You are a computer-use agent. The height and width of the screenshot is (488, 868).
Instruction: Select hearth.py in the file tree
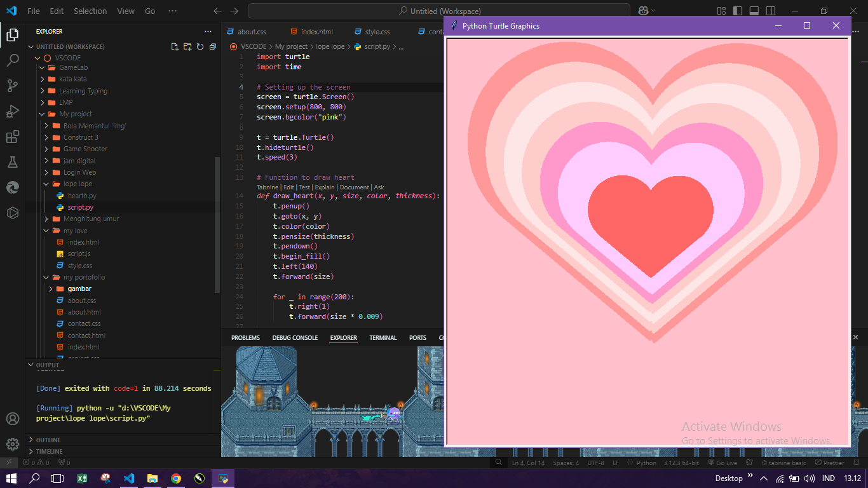(x=82, y=196)
